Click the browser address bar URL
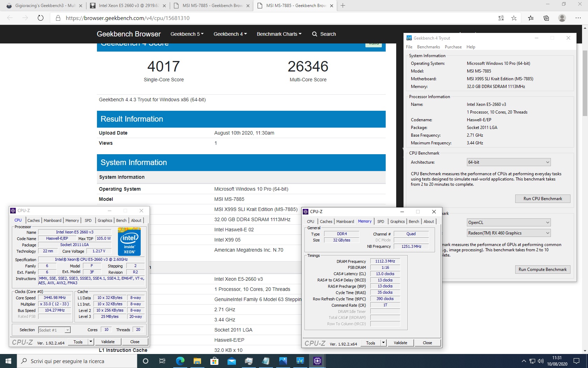588x368 pixels. (x=127, y=18)
